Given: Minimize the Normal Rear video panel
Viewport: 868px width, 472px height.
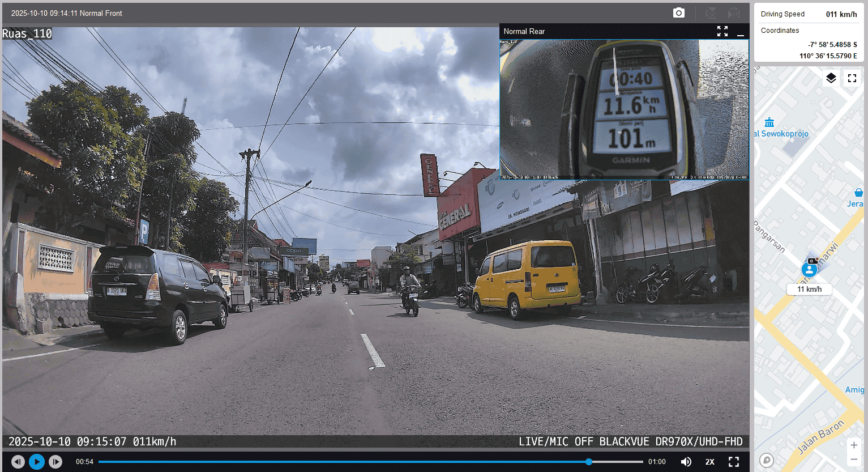Looking at the screenshot, I should 740,32.
